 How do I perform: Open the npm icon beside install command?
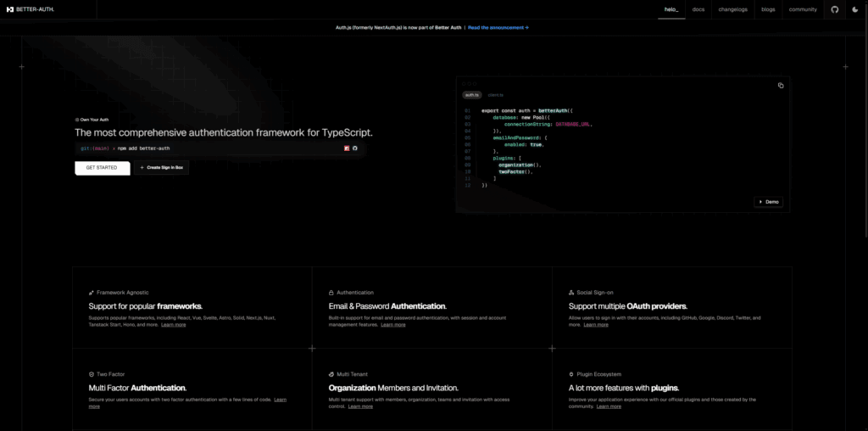click(x=347, y=148)
